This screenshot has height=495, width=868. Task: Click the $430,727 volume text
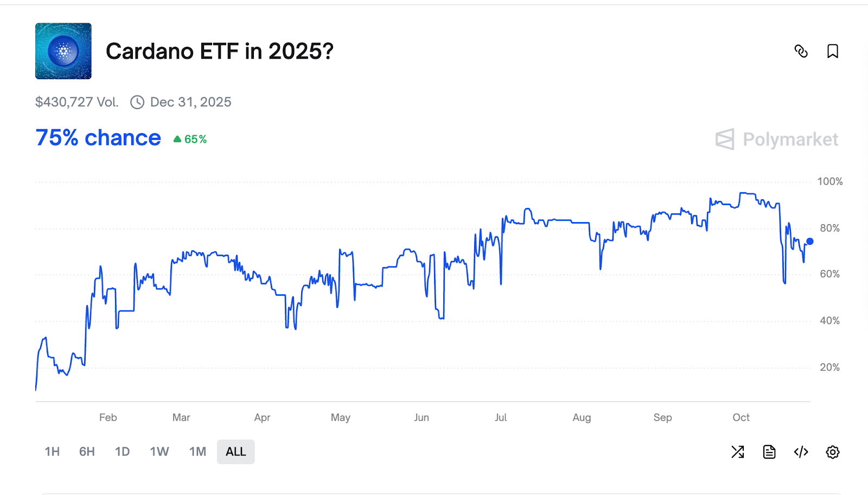point(76,101)
